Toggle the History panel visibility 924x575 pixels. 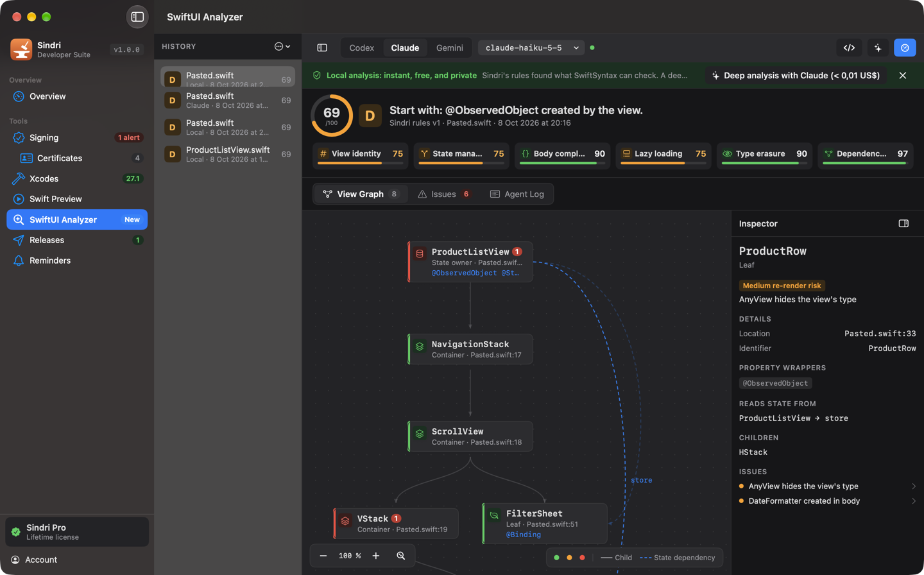point(322,47)
